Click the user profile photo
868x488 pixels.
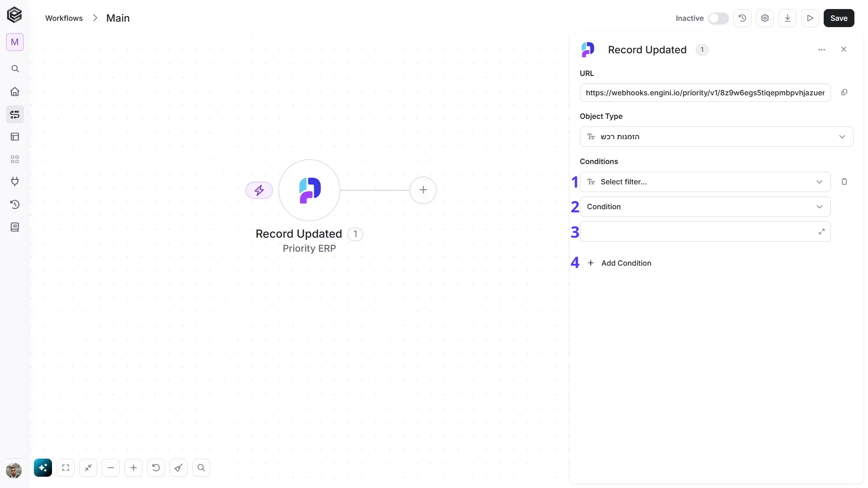[x=14, y=470]
